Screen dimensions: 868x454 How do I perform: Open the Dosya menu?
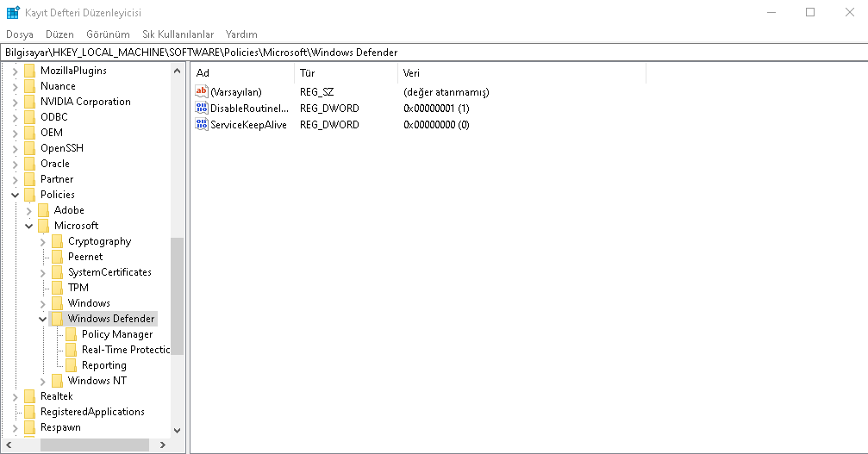click(x=20, y=34)
